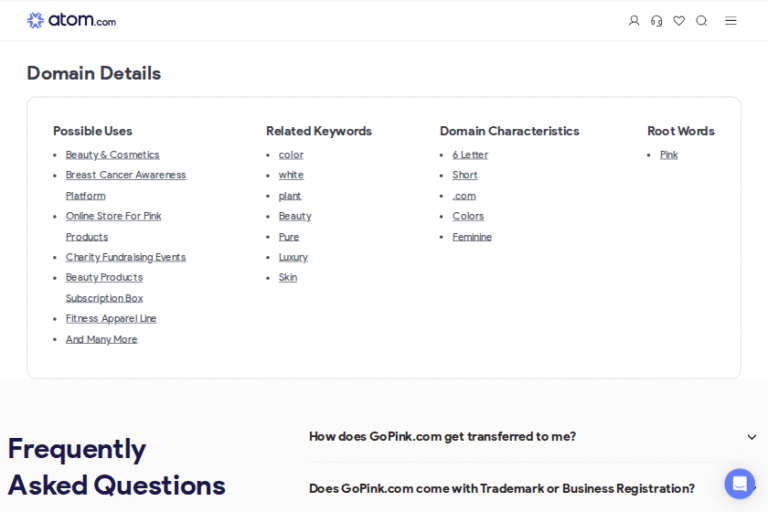Open the favorites heart icon

[x=679, y=21]
